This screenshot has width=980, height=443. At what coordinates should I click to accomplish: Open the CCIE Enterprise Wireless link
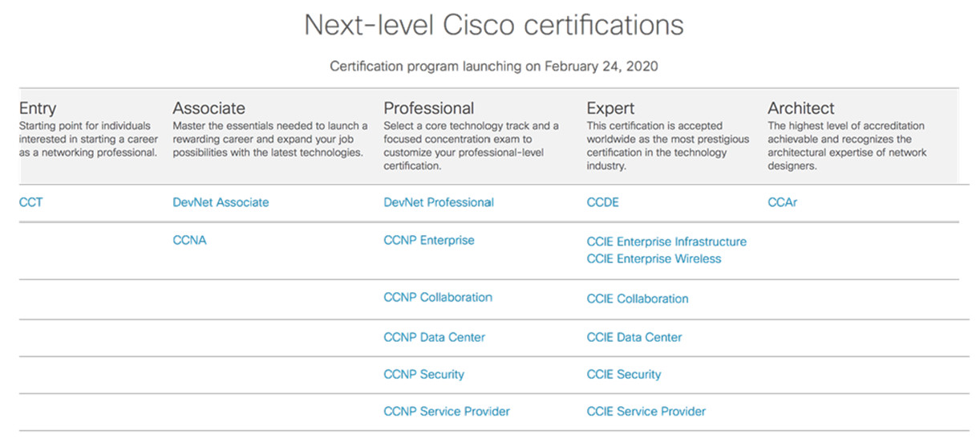[x=654, y=258]
